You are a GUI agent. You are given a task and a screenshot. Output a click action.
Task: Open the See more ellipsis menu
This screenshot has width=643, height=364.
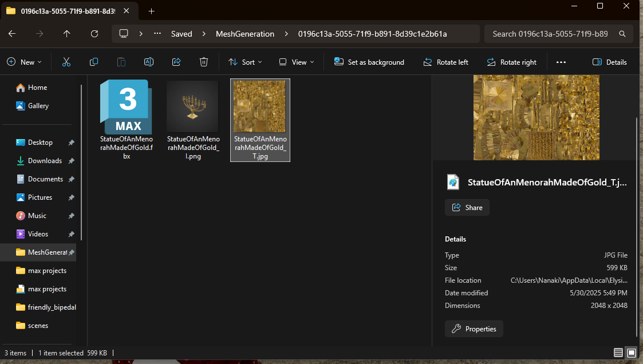coord(561,62)
